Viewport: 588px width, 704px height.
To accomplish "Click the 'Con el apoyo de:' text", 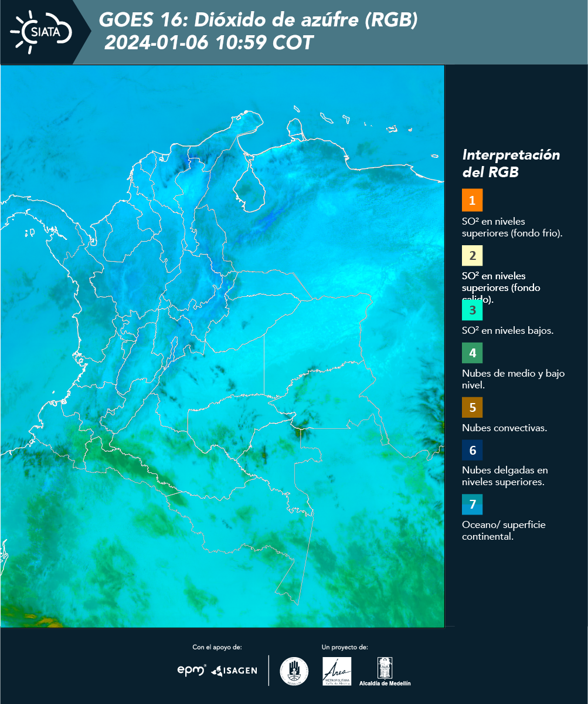I will [217, 647].
